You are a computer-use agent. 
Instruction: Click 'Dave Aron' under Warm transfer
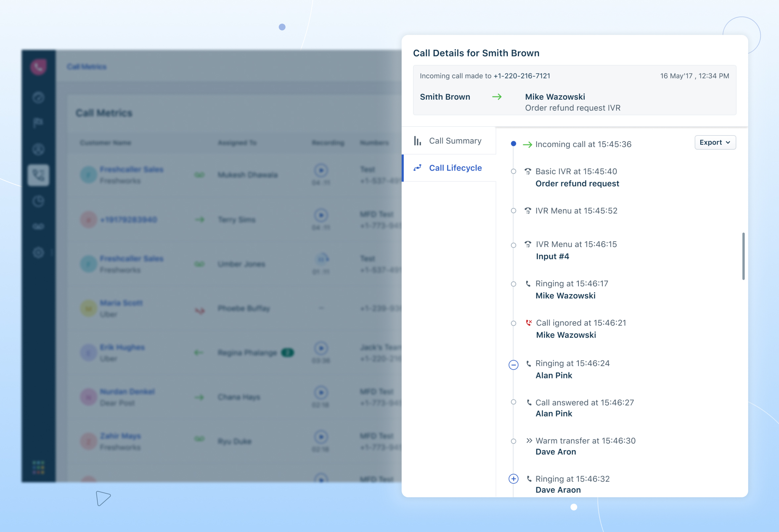click(x=556, y=452)
